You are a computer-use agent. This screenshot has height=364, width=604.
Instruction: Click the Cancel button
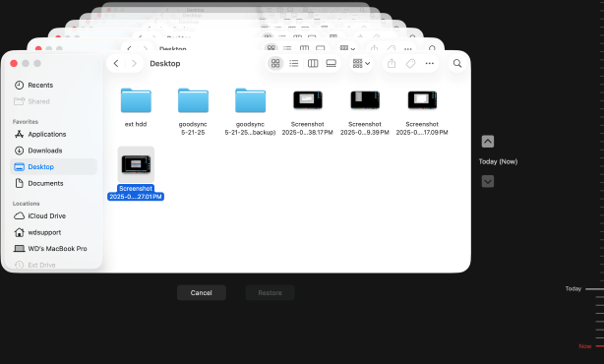tap(202, 293)
